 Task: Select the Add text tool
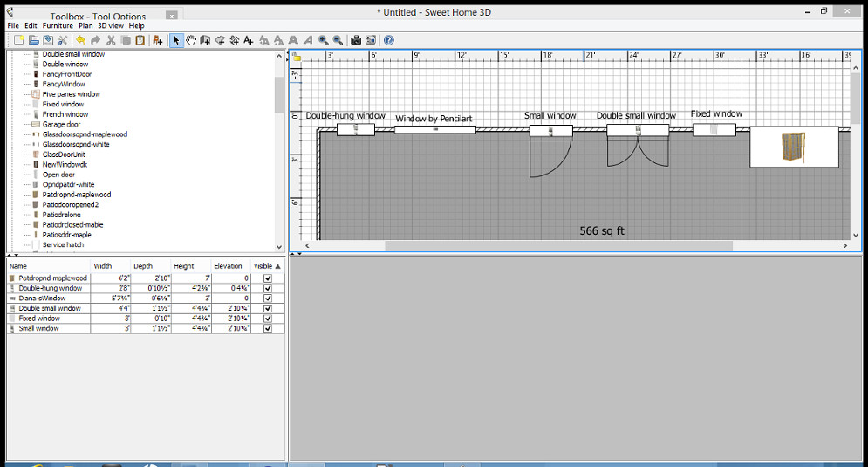[x=249, y=40]
